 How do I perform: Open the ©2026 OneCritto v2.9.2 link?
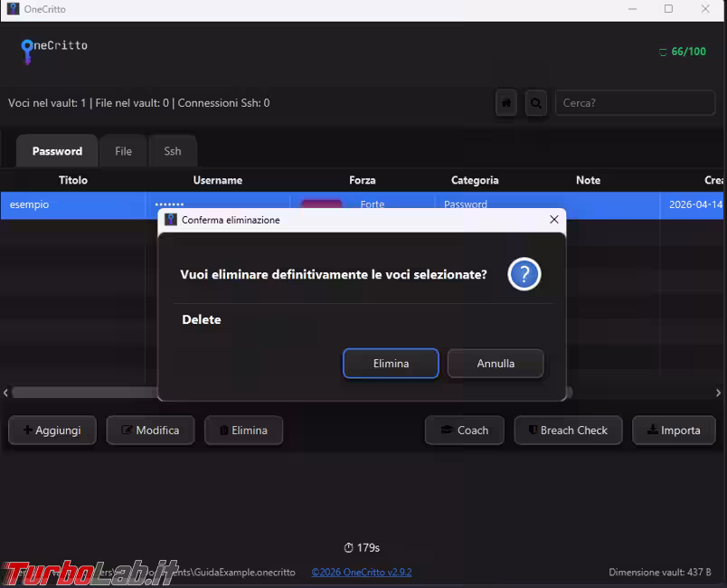(362, 572)
